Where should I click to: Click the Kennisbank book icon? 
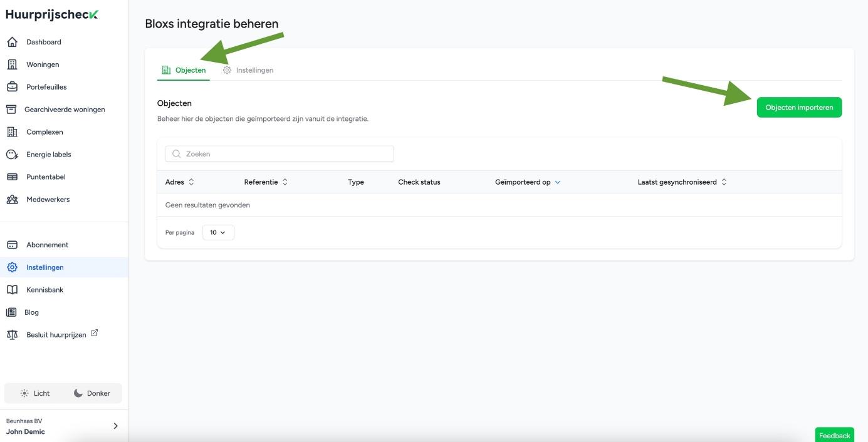click(11, 290)
